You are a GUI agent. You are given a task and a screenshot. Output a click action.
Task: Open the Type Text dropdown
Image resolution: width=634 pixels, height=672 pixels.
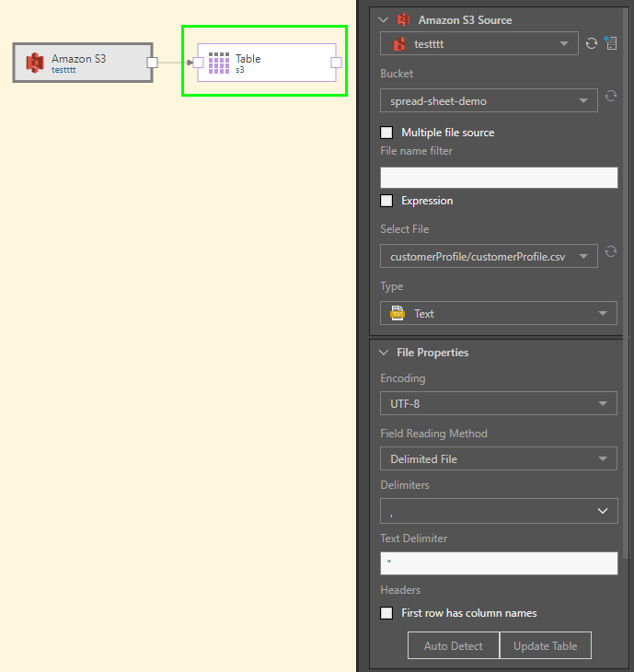pyautogui.click(x=499, y=313)
